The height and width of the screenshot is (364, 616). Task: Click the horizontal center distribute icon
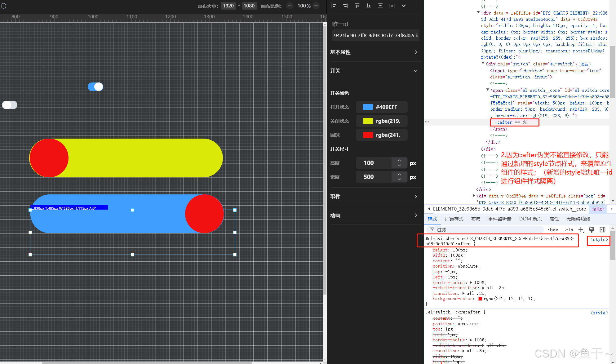click(x=392, y=6)
